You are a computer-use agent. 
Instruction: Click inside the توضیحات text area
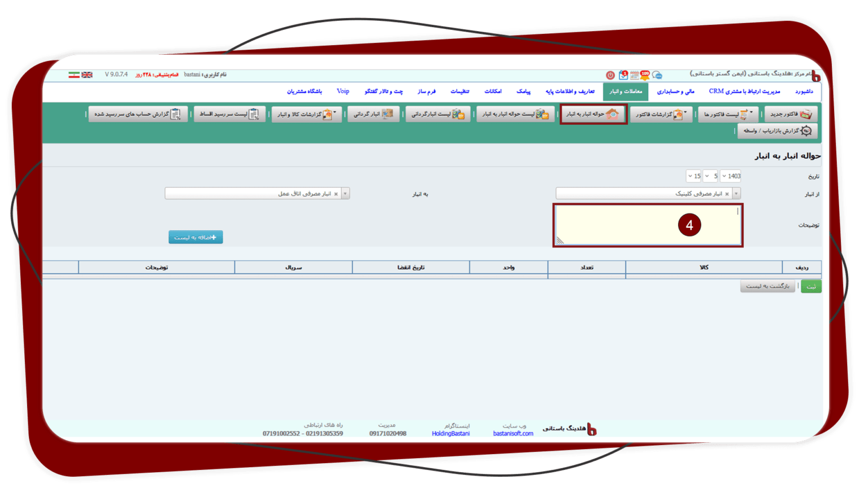[648, 225]
